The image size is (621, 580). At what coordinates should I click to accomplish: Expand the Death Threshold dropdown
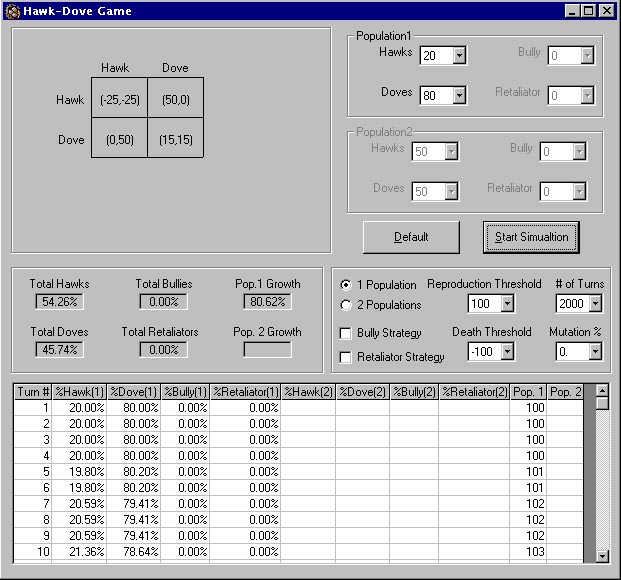pos(507,351)
